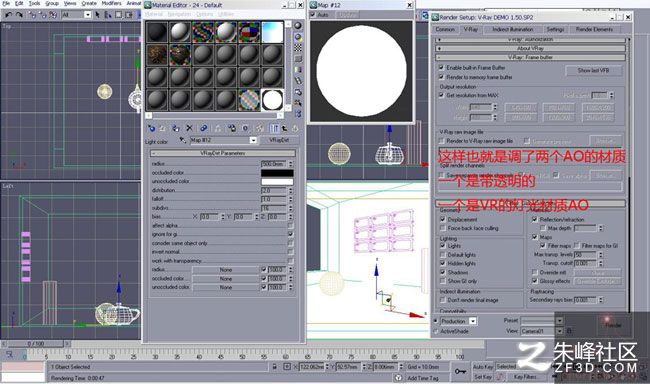Toggle 'Hidden lights' checkbox
The height and width of the screenshot is (384, 650).
[443, 263]
